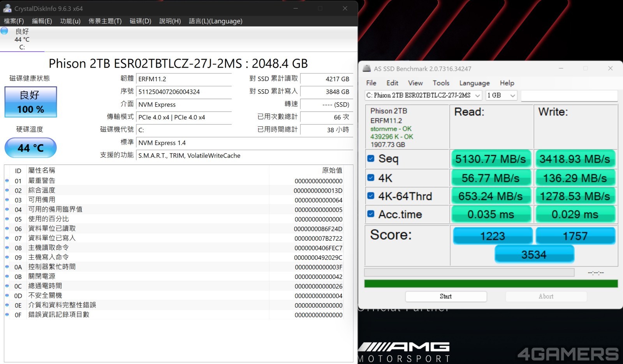This screenshot has height=364, width=623.
Task: Close the AS SSD Benchmark window
Action: [x=610, y=68]
